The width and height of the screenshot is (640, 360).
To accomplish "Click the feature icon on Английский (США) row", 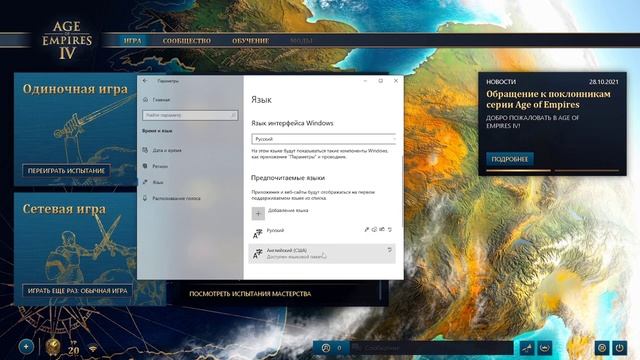I will pos(389,249).
